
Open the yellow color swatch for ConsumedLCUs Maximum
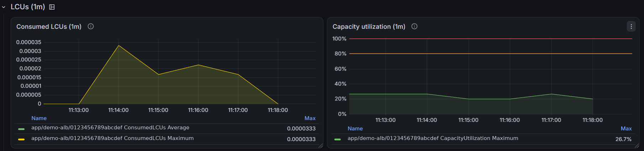pyautogui.click(x=21, y=139)
